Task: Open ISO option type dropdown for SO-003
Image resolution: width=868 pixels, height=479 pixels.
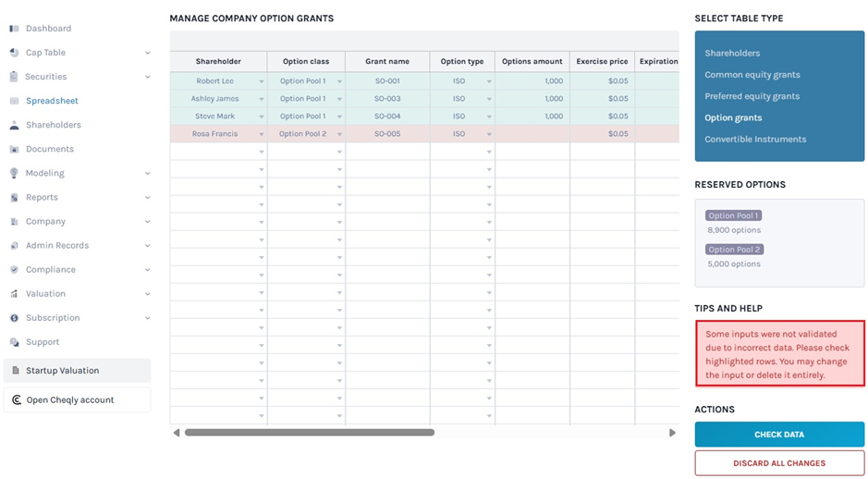Action: (x=489, y=99)
